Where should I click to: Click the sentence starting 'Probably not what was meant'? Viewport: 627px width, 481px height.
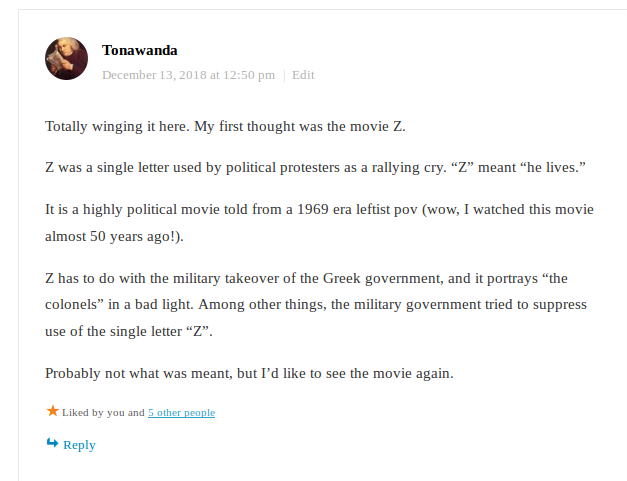[x=249, y=373]
